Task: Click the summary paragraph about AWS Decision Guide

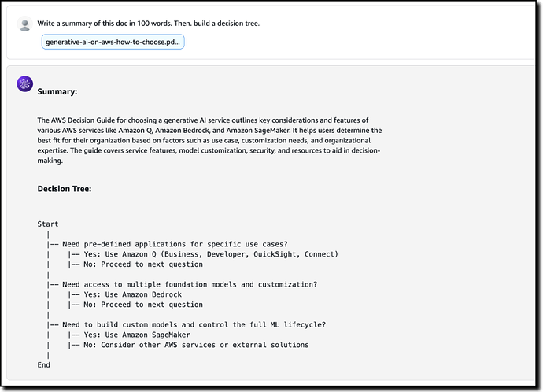Action: coord(209,140)
